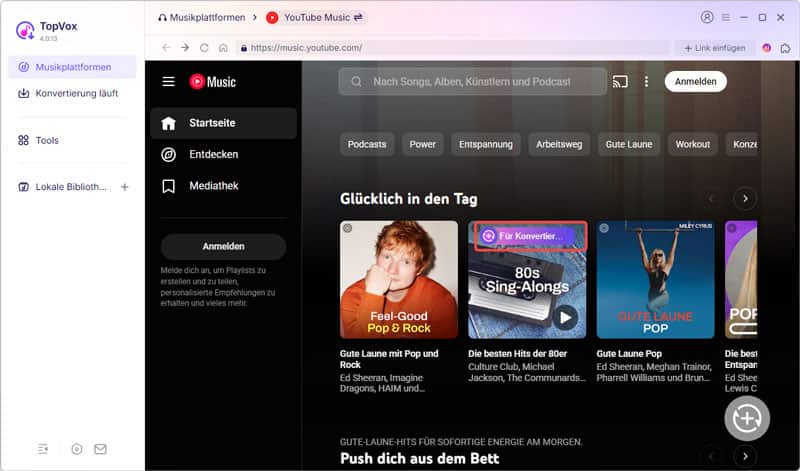
Task: Click the mail icon at sidebar bottom
Action: tap(101, 449)
